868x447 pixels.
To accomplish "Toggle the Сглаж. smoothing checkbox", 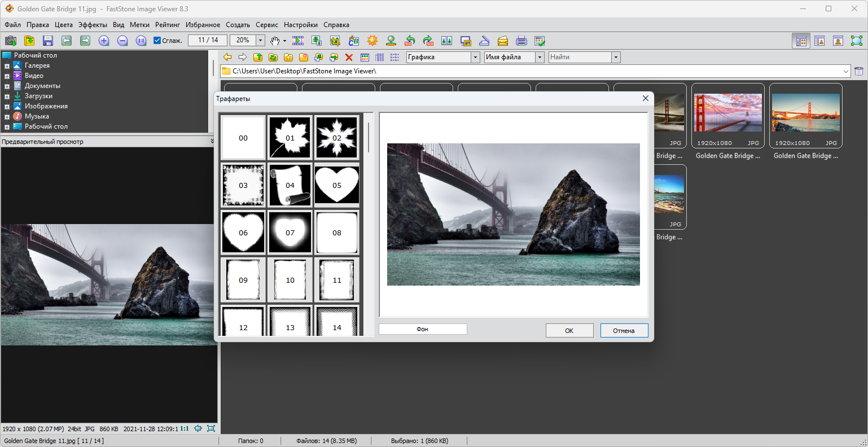I will [157, 41].
